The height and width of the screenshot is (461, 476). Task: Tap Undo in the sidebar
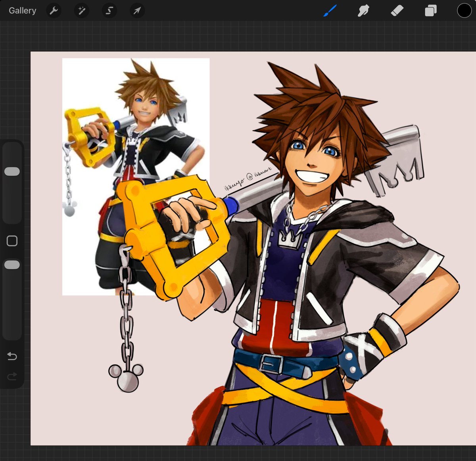[12, 357]
